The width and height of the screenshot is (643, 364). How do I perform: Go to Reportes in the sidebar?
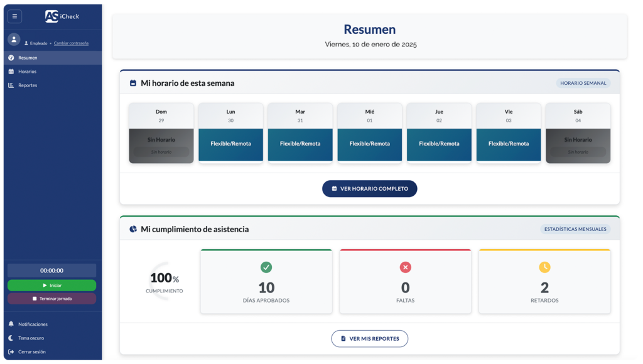28,85
